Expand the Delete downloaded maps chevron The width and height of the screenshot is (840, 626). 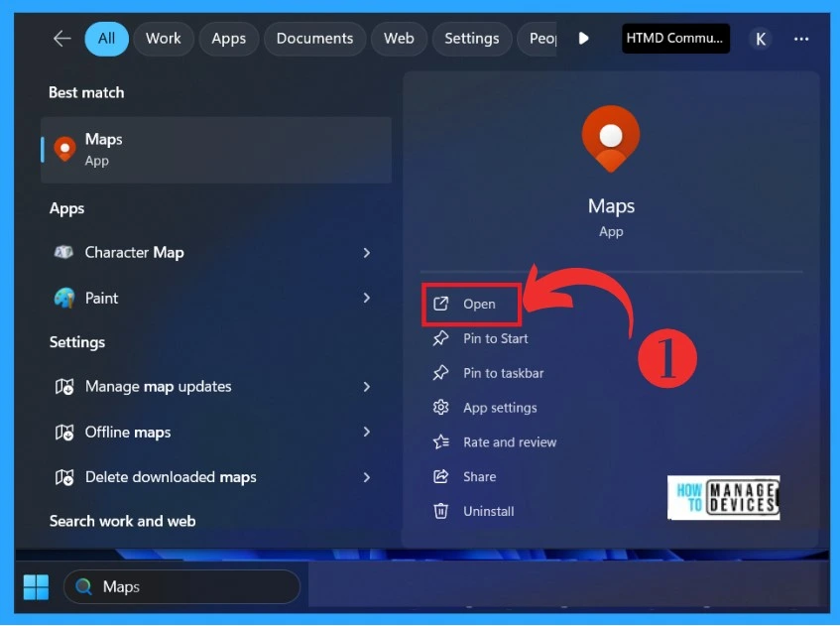pyautogui.click(x=367, y=477)
